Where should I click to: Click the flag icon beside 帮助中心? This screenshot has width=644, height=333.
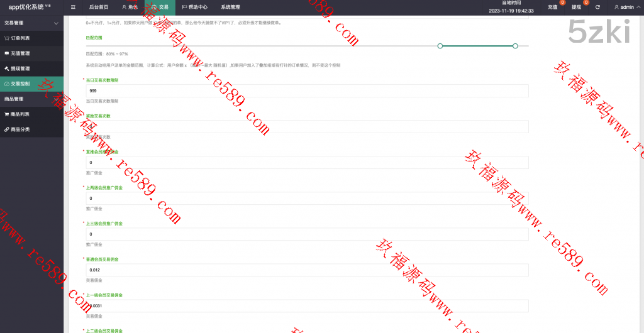click(x=184, y=7)
